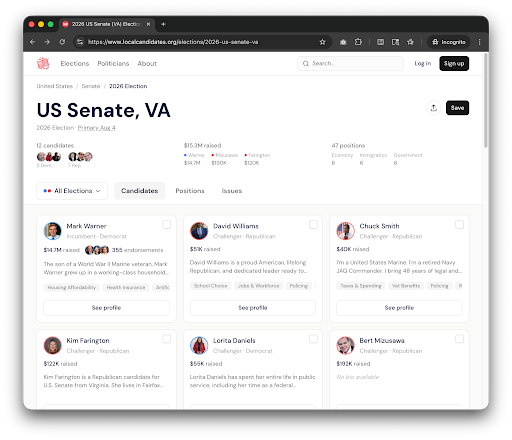See profile for David Williams
512x440 pixels.
click(253, 308)
